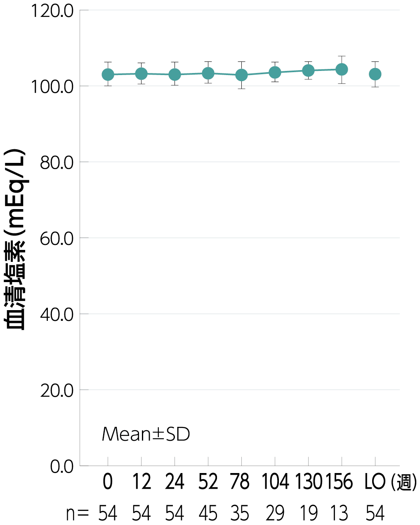Click the week 156 data marker
This screenshot has height=525, width=420.
pos(342,69)
